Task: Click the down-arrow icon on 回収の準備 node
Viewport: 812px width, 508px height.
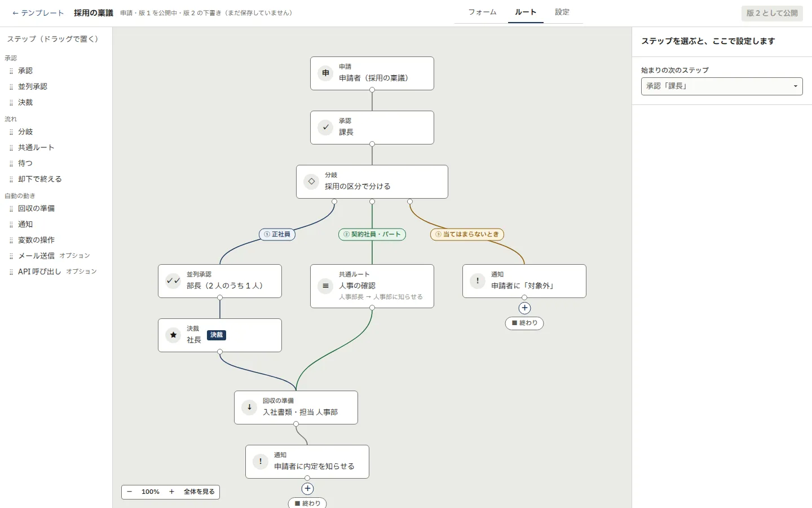Action: (x=249, y=407)
